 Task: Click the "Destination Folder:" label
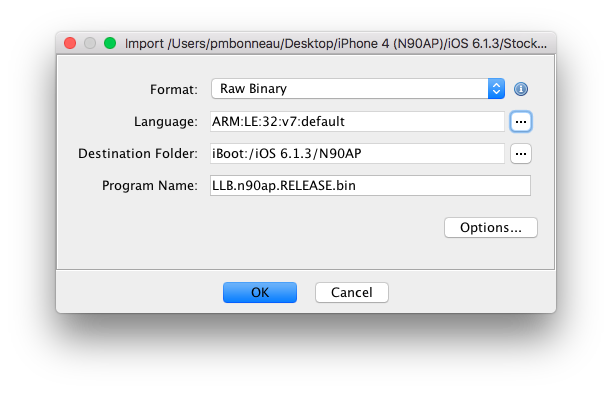[x=138, y=153]
